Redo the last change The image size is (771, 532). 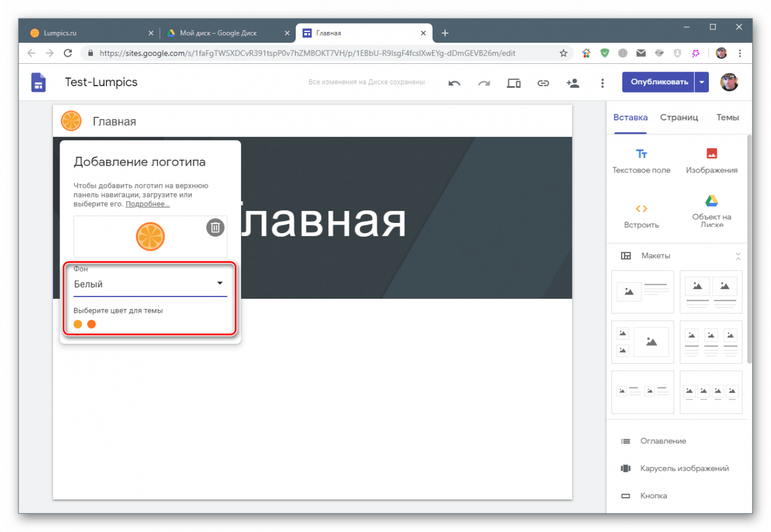tap(484, 83)
